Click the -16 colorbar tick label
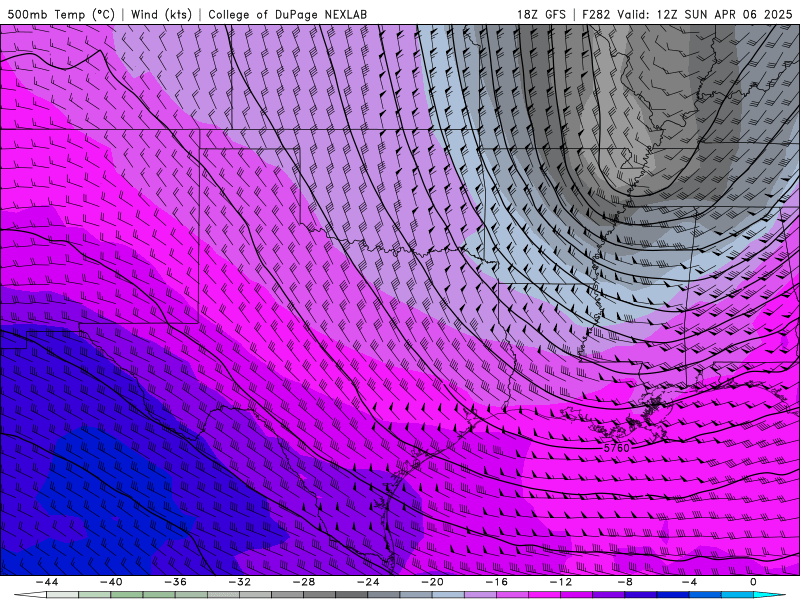800x600 pixels. 496,582
